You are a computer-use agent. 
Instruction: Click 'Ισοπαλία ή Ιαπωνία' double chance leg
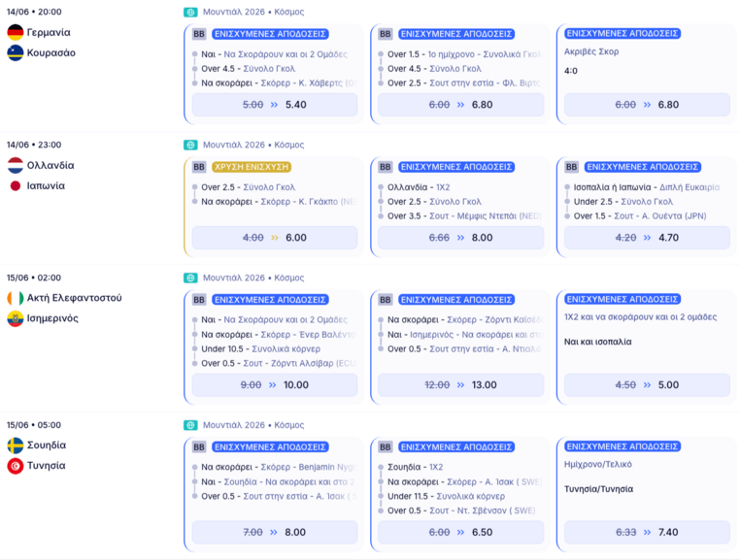point(647,187)
